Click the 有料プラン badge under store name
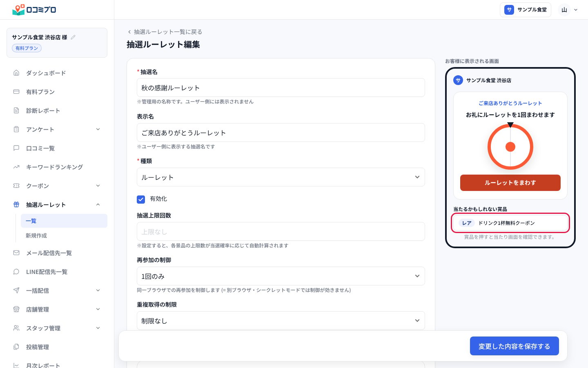This screenshot has width=588, height=368. coord(27,48)
